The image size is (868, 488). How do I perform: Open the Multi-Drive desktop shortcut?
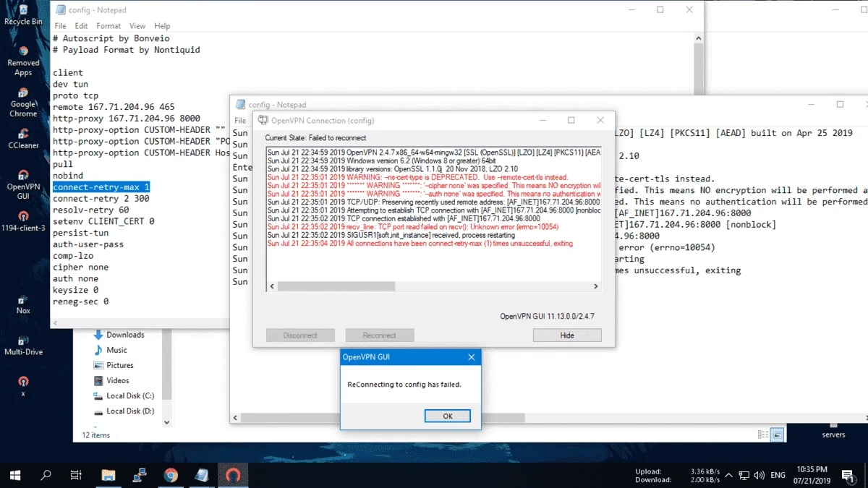(x=23, y=345)
